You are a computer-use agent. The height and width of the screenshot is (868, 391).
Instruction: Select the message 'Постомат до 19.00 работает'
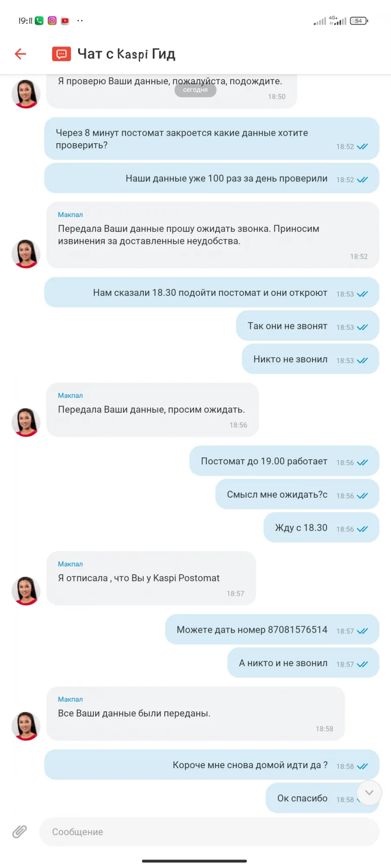click(x=284, y=461)
